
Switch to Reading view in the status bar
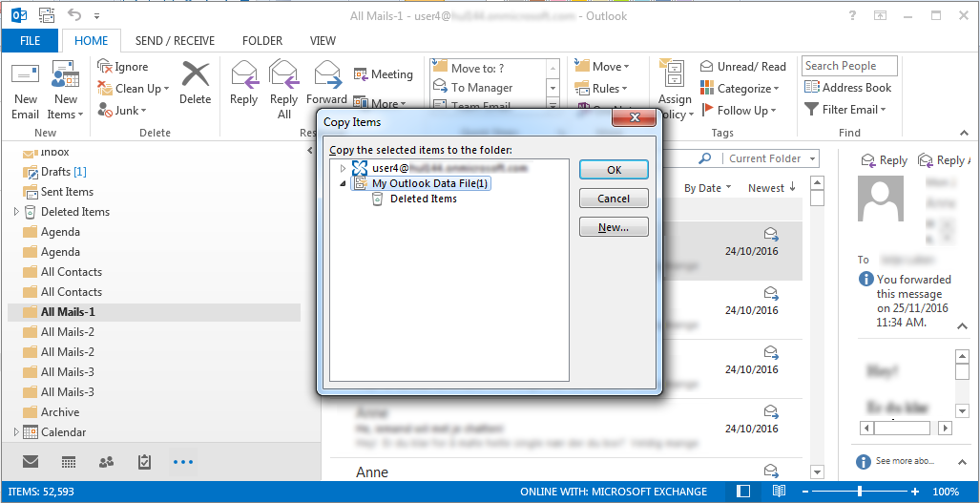pos(778,492)
